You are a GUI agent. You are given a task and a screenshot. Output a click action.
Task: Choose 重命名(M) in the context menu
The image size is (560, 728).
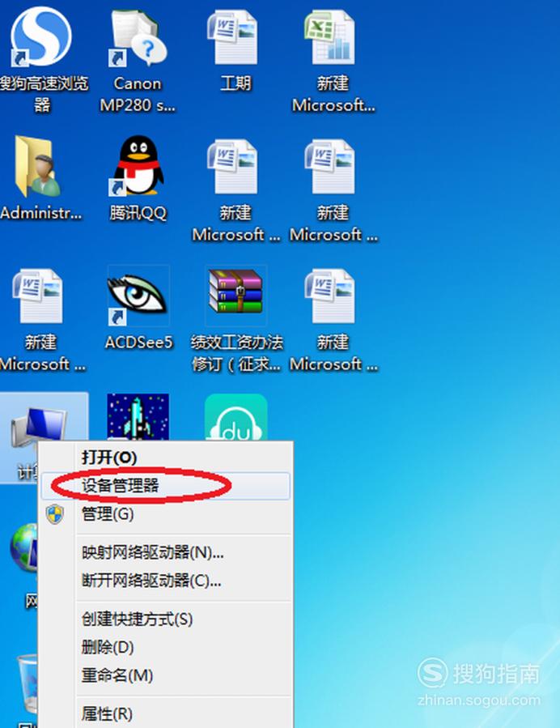click(x=165, y=675)
